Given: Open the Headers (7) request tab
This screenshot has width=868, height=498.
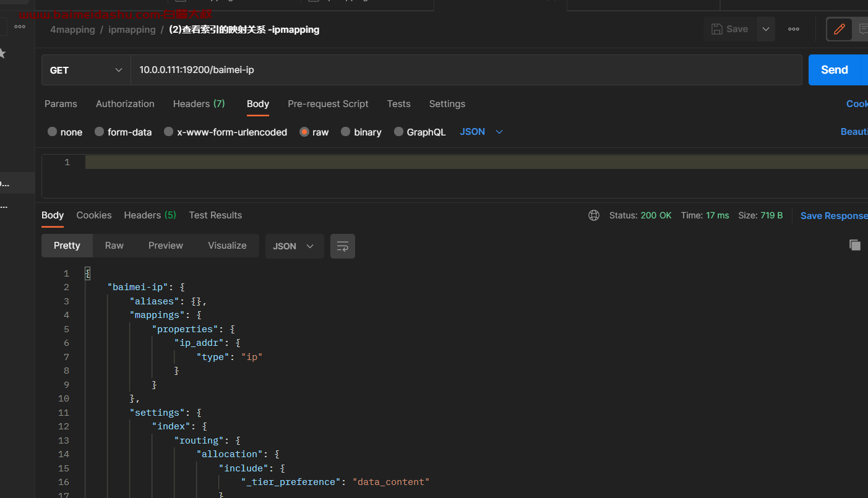Looking at the screenshot, I should coord(199,104).
